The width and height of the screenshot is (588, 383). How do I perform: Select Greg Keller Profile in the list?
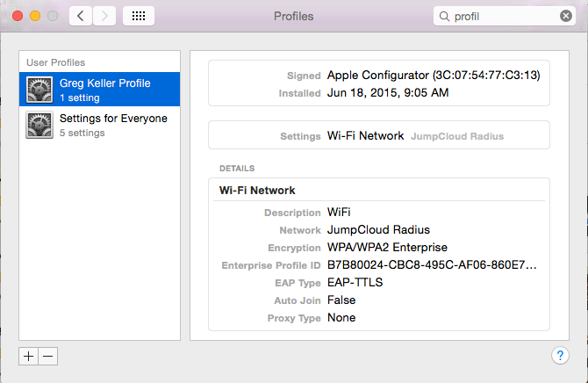click(x=100, y=90)
